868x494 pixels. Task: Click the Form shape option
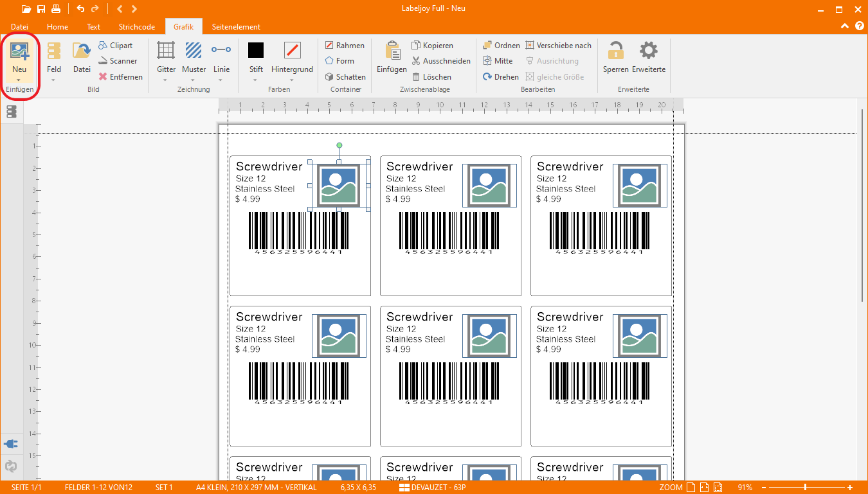(x=339, y=61)
